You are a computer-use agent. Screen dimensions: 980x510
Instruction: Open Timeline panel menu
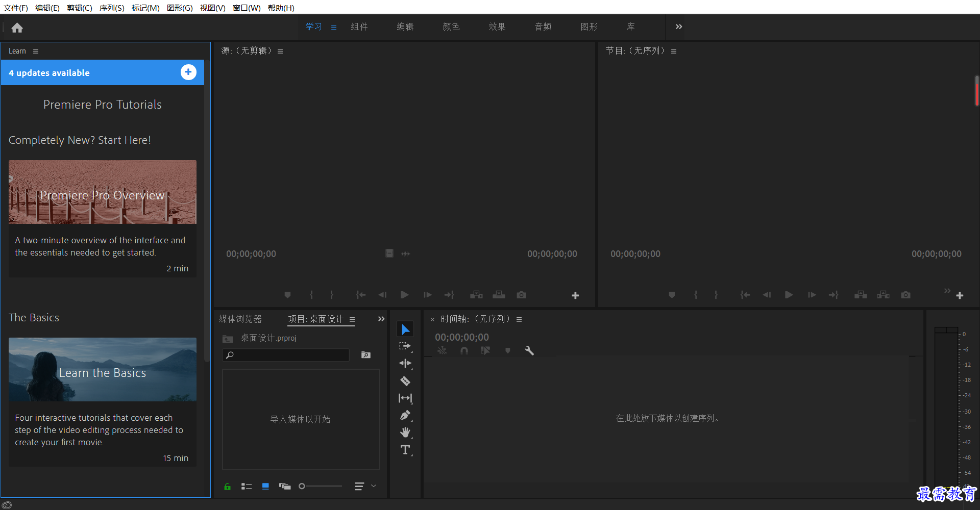519,319
